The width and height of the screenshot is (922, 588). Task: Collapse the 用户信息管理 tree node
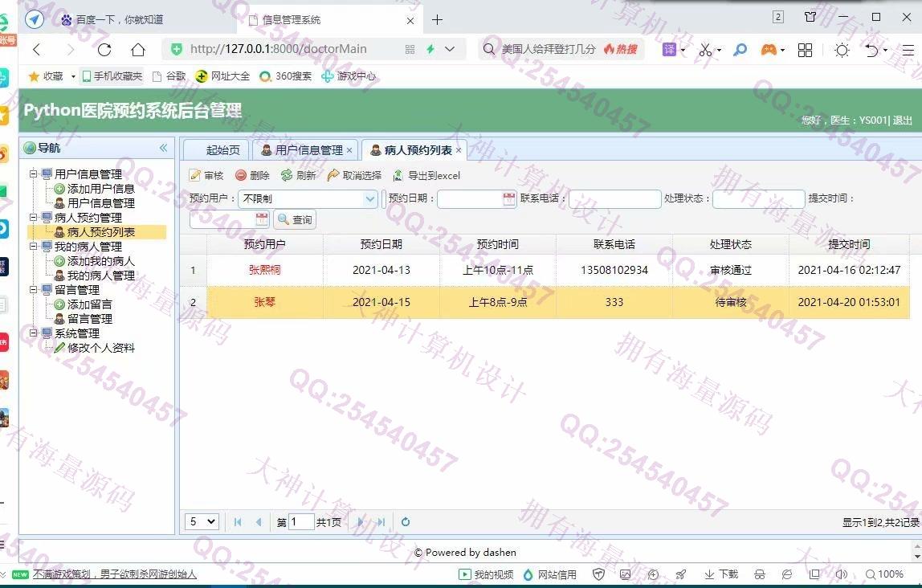pyautogui.click(x=34, y=174)
